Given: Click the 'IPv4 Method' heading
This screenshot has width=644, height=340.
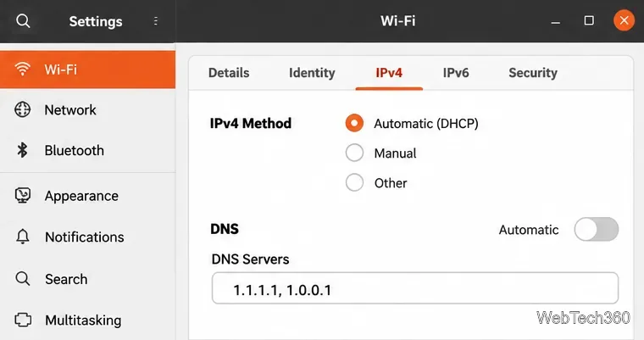Looking at the screenshot, I should tap(251, 123).
